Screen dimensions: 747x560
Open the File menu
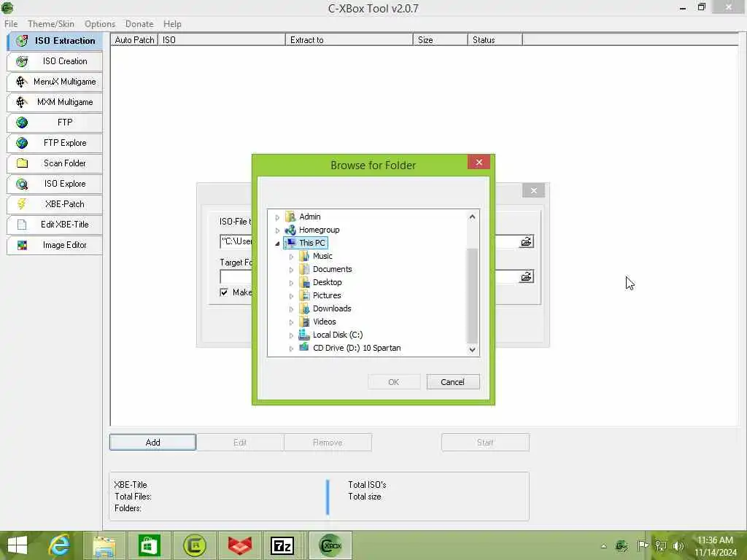pos(11,24)
